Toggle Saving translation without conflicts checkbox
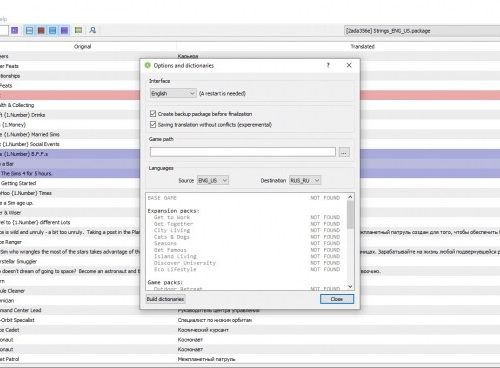500x368 pixels. pyautogui.click(x=153, y=124)
